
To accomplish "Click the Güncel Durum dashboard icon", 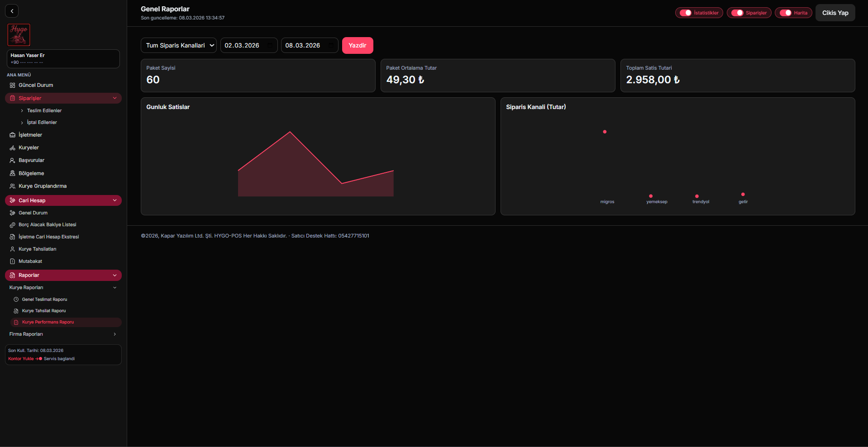I will [x=12, y=85].
